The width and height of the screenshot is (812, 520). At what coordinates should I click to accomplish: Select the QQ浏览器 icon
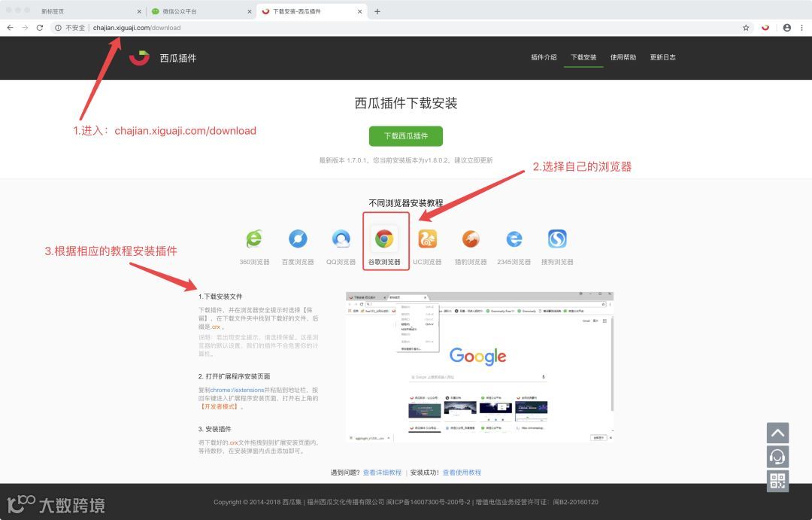341,239
